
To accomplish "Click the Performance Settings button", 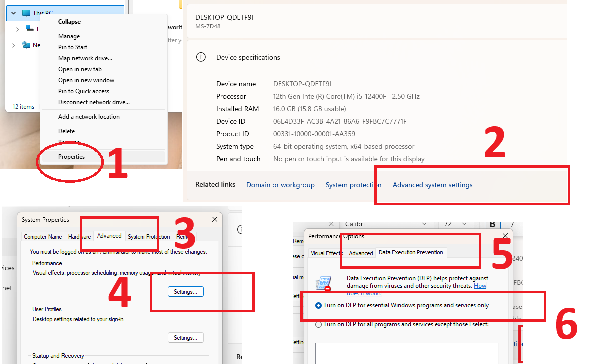I will [185, 292].
